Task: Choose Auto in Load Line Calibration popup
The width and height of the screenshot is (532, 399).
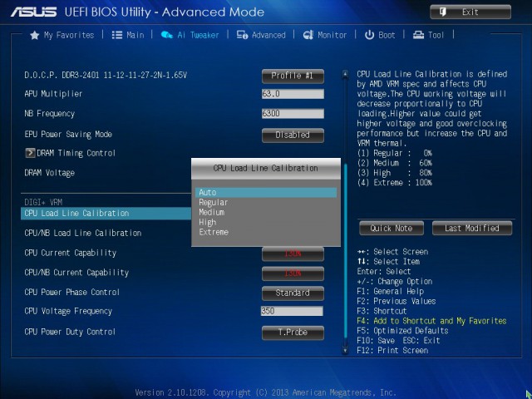Action: [266, 192]
